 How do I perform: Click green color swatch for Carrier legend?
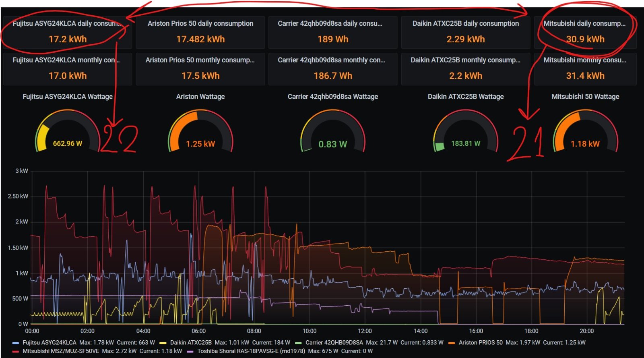[x=298, y=343]
